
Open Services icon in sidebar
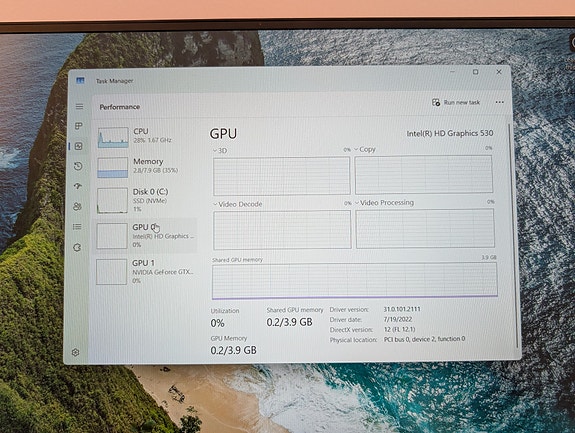[77, 247]
